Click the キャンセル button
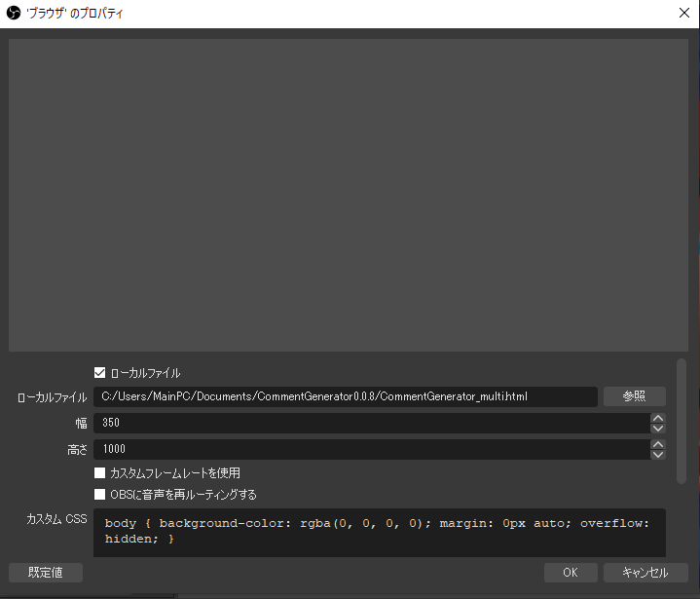Screen dimensions: 700x599 645,572
